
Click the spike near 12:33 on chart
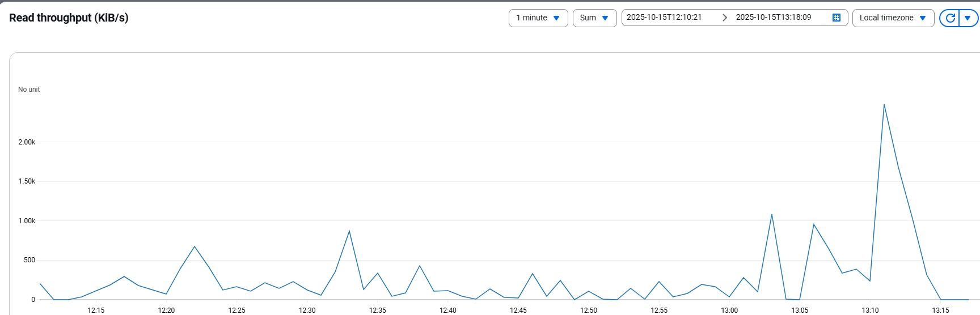[x=349, y=231]
